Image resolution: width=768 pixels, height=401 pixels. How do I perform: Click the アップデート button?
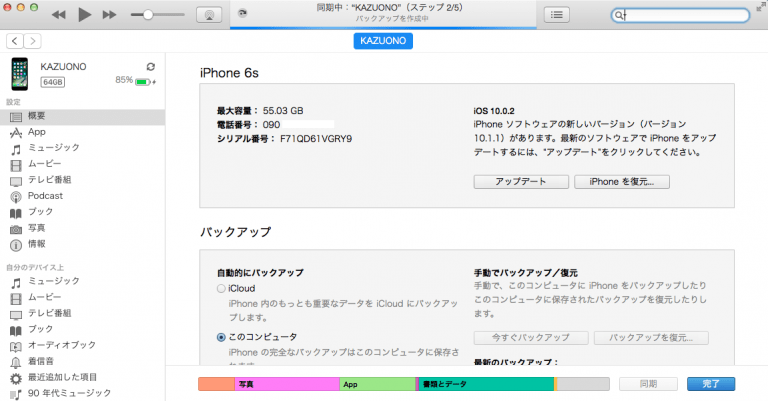(521, 182)
